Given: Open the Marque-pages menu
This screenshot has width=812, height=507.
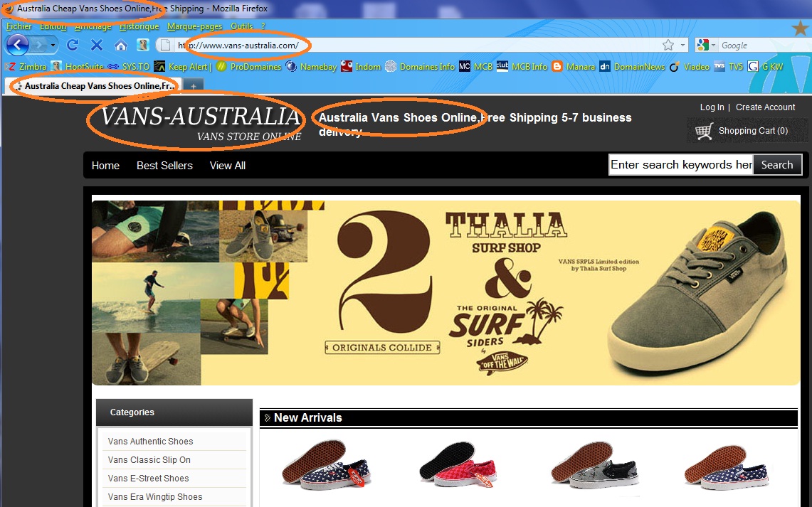Looking at the screenshot, I should point(195,26).
